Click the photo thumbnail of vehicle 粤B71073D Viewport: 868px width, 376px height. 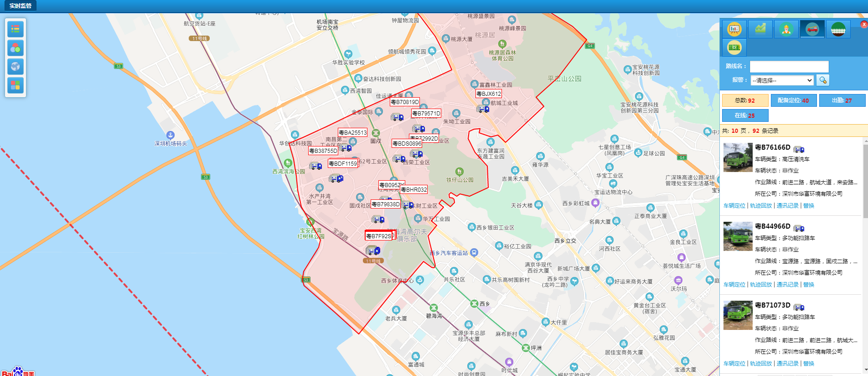[738, 315]
